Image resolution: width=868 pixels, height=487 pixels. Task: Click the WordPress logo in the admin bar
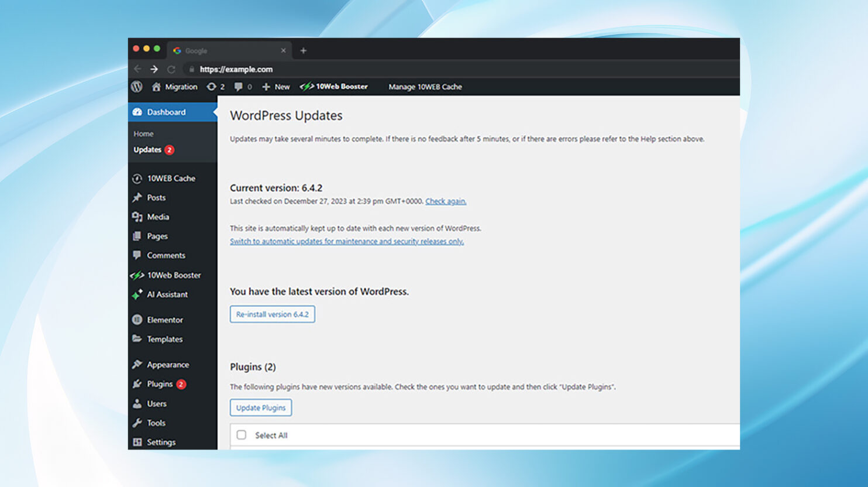(x=137, y=87)
